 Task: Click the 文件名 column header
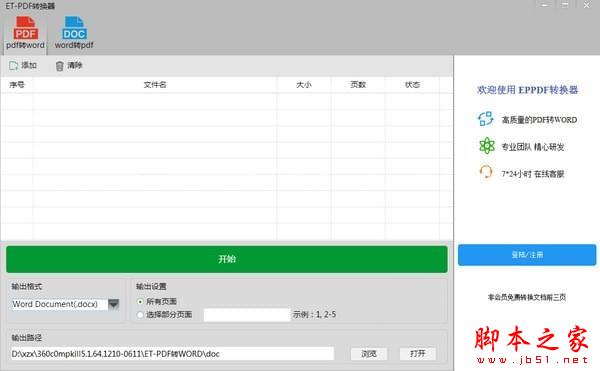coord(155,85)
